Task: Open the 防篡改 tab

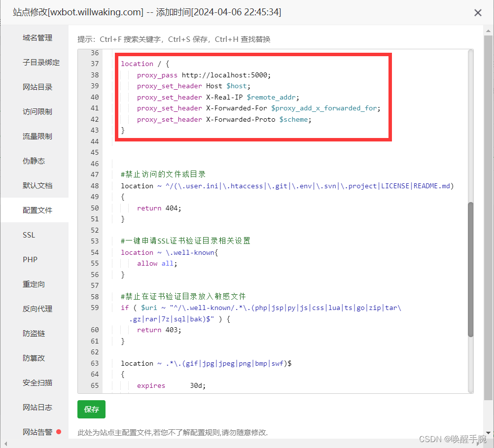Action: click(34, 358)
